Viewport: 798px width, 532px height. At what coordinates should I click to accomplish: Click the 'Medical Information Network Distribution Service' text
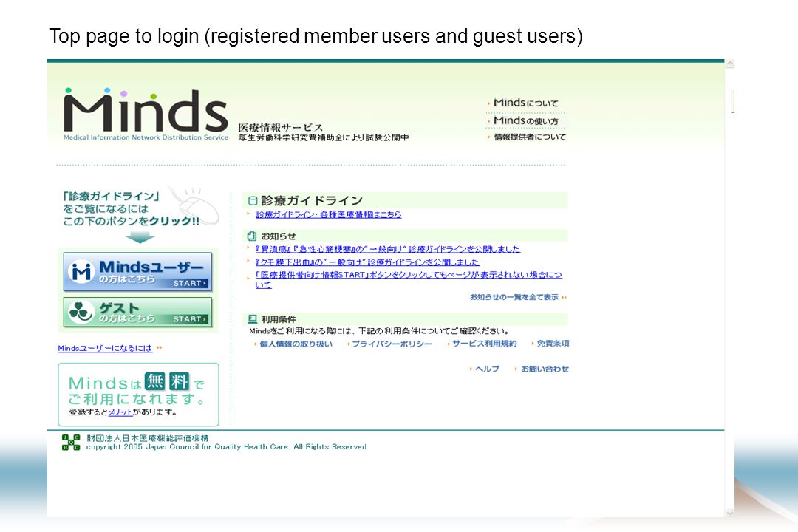pyautogui.click(x=146, y=137)
